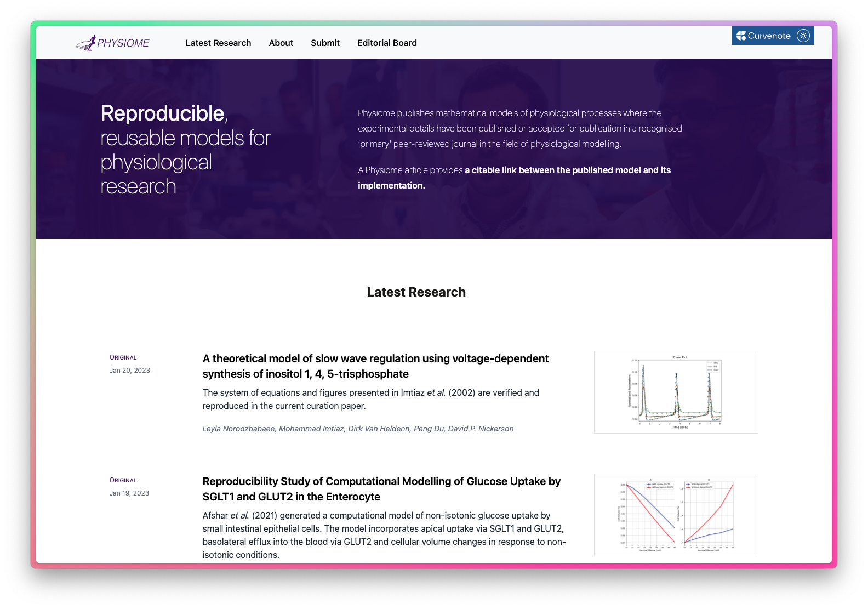Open the Latest Research nav item

[x=218, y=43]
